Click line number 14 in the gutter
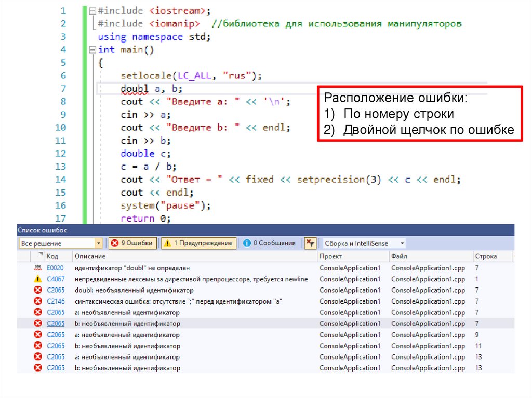The image size is (532, 398). [60, 180]
